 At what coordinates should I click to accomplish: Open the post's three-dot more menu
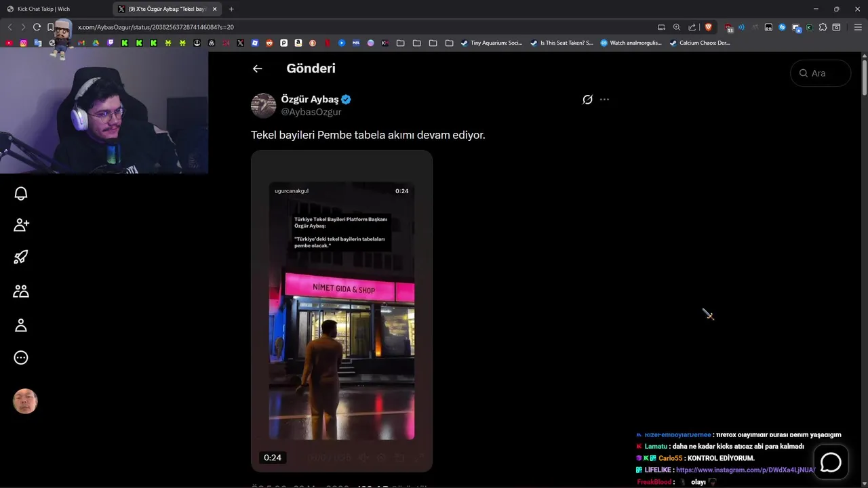point(604,100)
